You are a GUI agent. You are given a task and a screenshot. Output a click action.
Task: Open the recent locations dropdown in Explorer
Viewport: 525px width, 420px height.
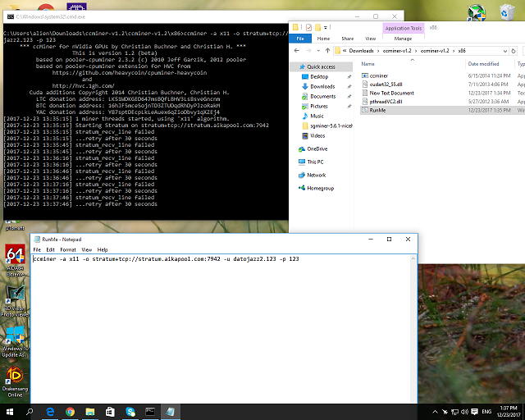318,51
